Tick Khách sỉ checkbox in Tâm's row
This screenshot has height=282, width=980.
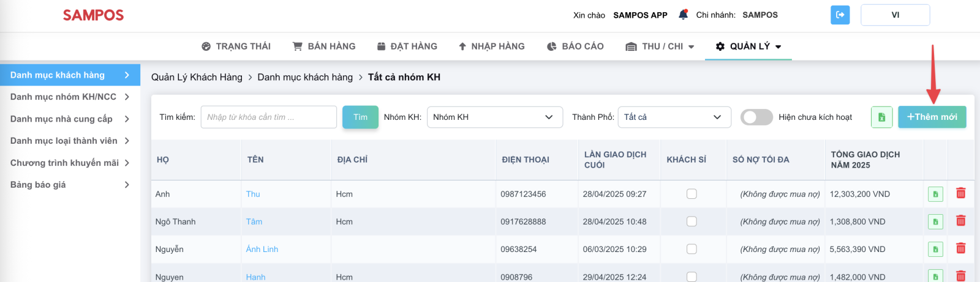click(692, 221)
